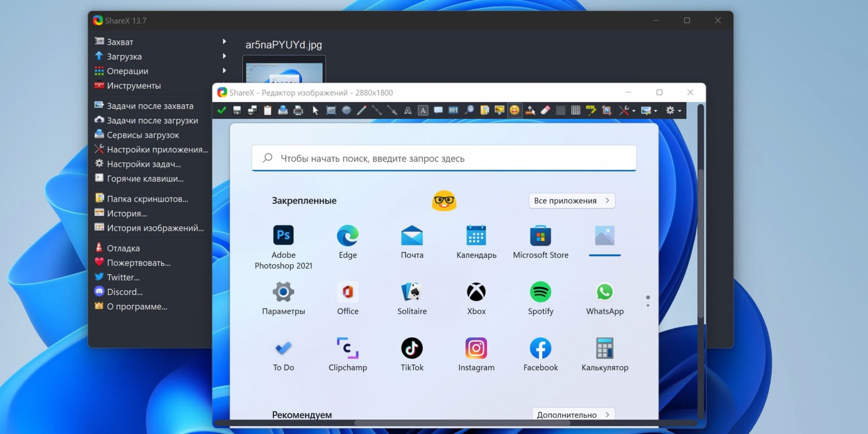The image size is (868, 434).
Task: Open the image options dropdown in toolbar
Action: (649, 110)
